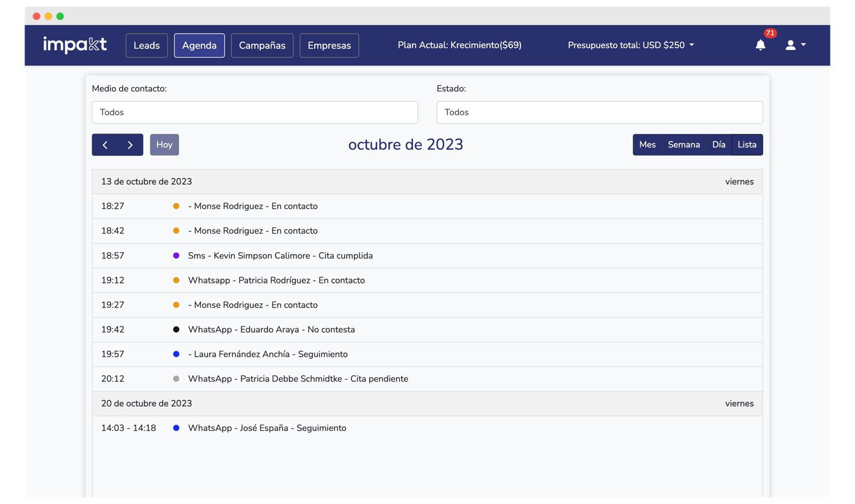The height and width of the screenshot is (504, 855).
Task: Switch to Día calendar view
Action: click(719, 145)
